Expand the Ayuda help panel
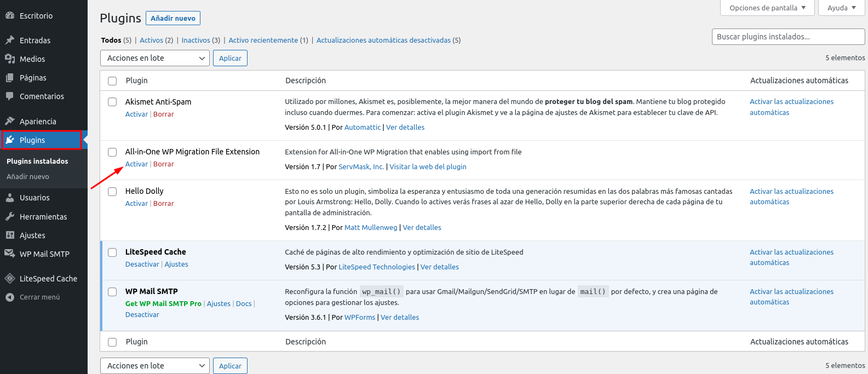 point(842,8)
